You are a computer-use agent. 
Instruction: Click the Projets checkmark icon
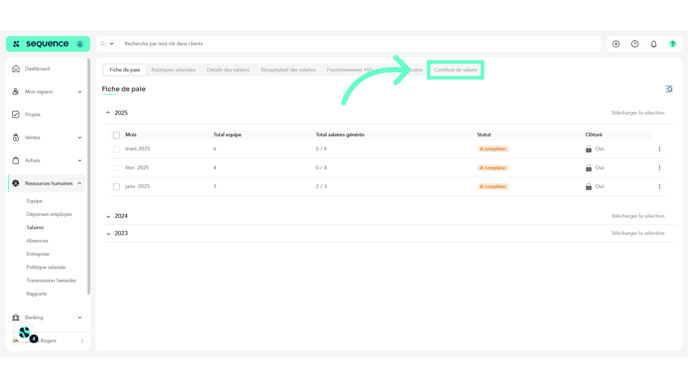16,115
